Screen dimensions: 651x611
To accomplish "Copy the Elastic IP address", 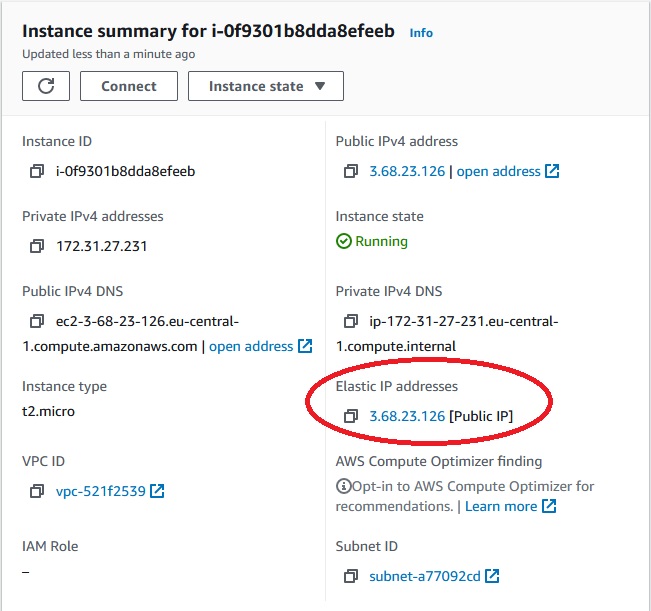I will [350, 416].
